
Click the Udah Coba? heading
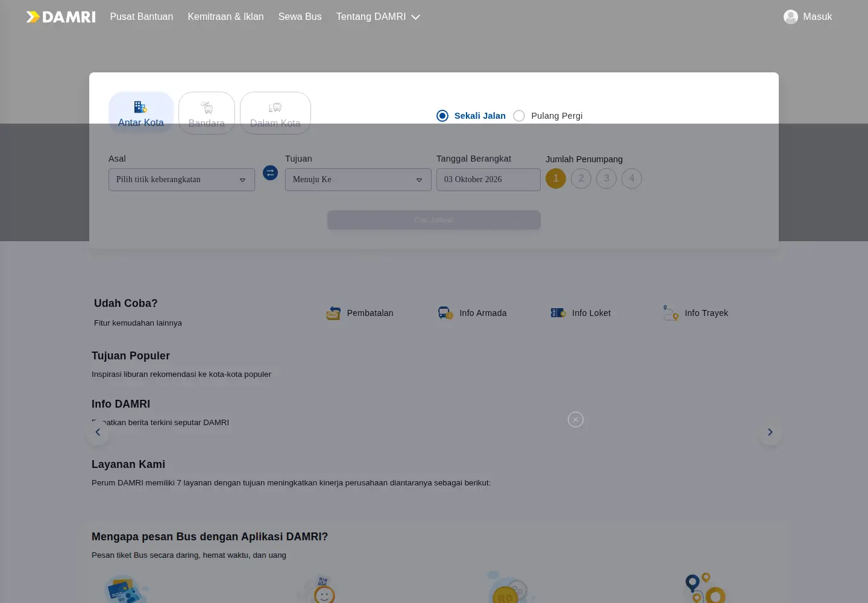(x=125, y=303)
